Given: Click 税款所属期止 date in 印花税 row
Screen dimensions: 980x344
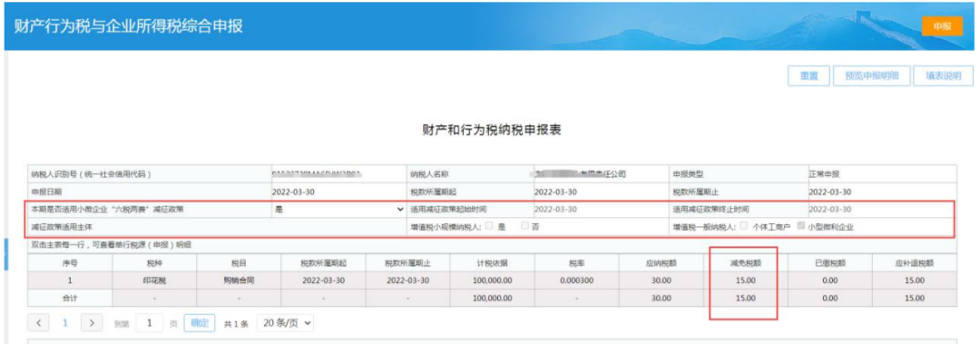Looking at the screenshot, I should (407, 280).
